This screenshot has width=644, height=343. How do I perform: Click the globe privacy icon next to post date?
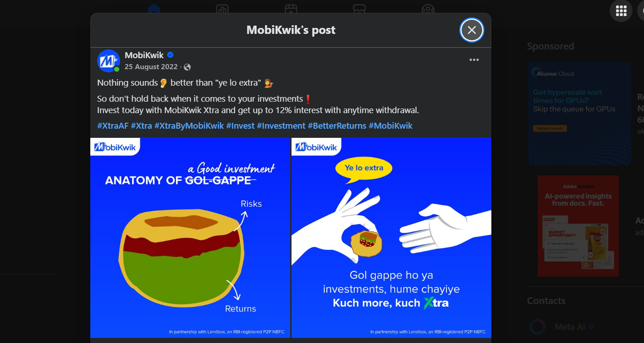coord(187,66)
